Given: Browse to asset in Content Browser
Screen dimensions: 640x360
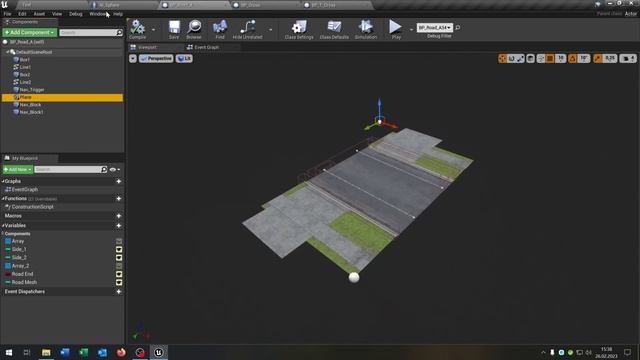Looking at the screenshot, I should point(194,29).
